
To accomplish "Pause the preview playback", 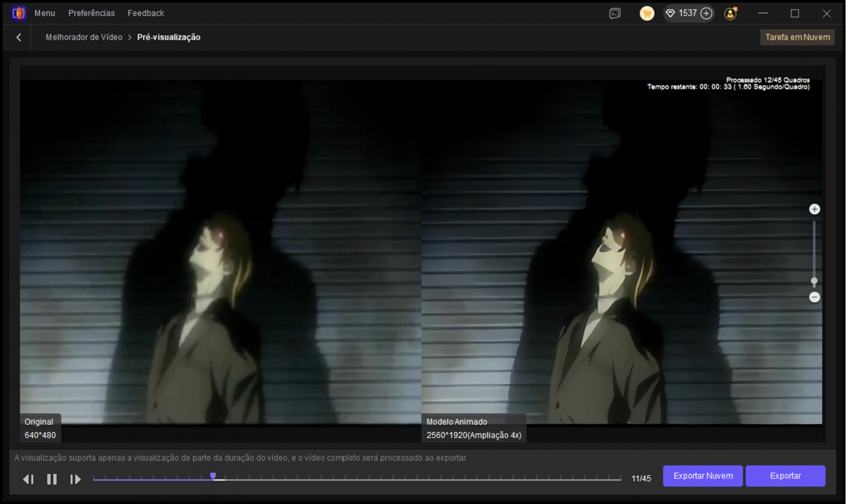I will (52, 479).
